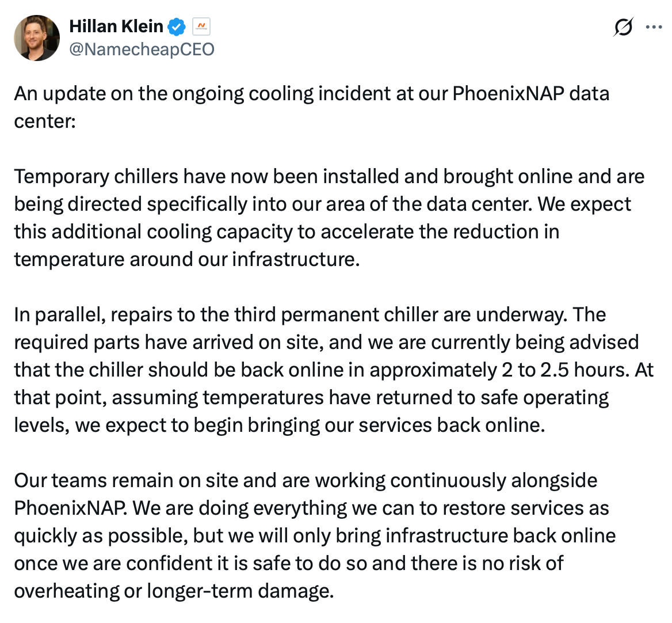Click the word PhoenixNAP in first sentence

[508, 93]
